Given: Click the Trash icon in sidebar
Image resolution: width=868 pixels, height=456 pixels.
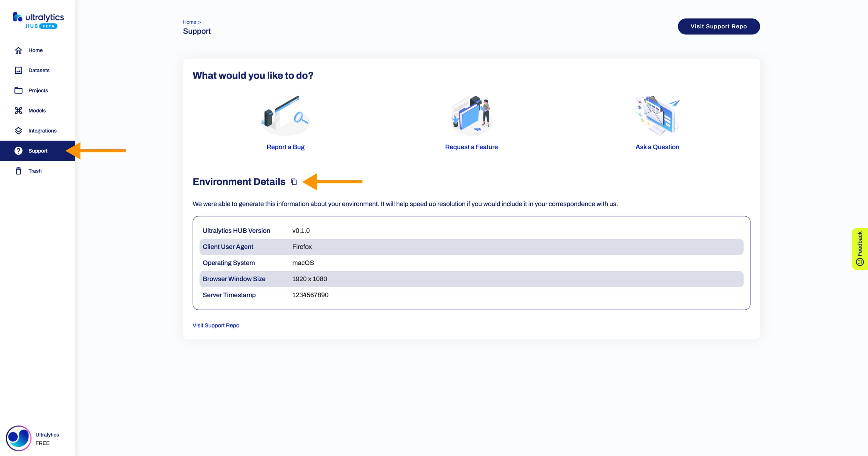Looking at the screenshot, I should [x=18, y=171].
